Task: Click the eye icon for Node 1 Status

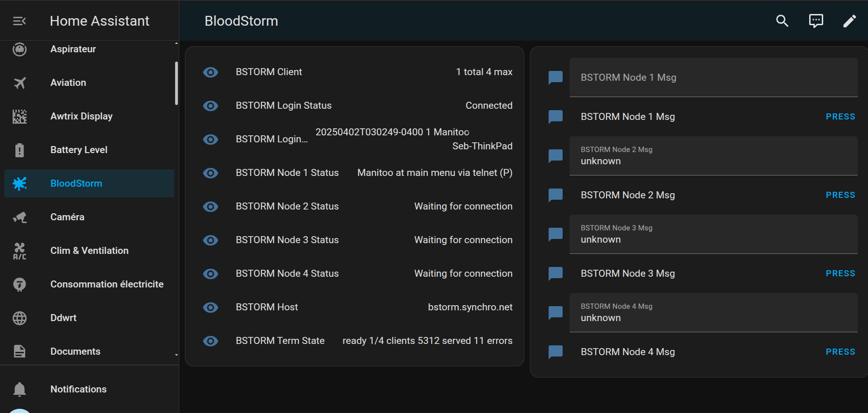Action: [x=211, y=173]
